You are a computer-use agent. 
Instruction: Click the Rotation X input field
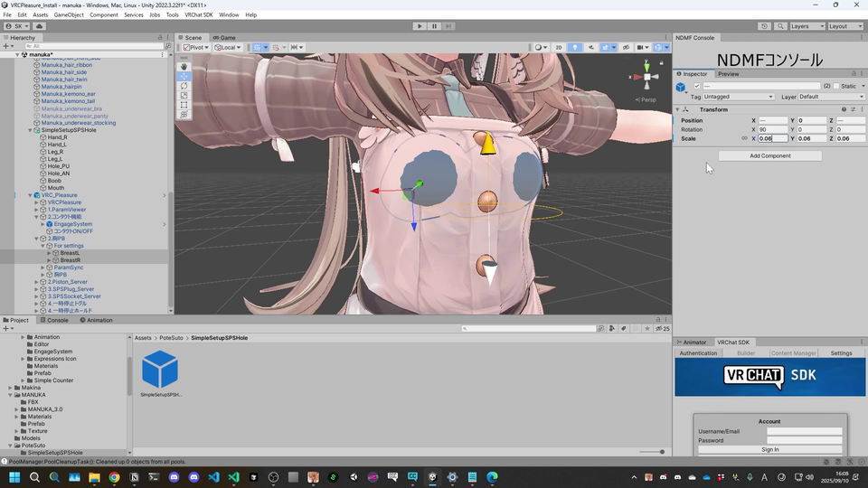click(773, 129)
